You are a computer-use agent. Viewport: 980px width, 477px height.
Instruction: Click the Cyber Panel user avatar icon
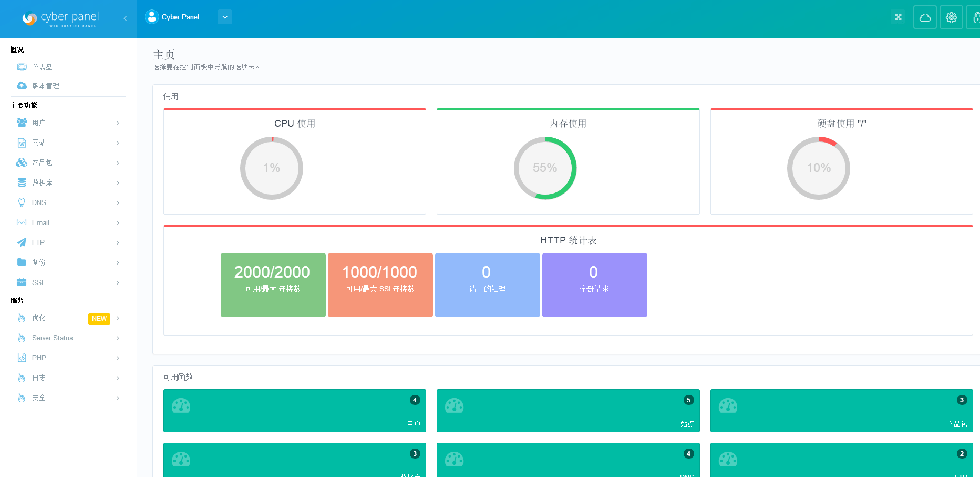tap(152, 17)
